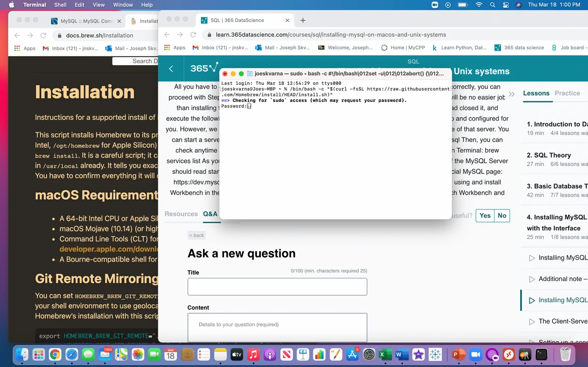The height and width of the screenshot is (367, 588).
Task: Launch Zoom from the dock
Action: point(475,355)
